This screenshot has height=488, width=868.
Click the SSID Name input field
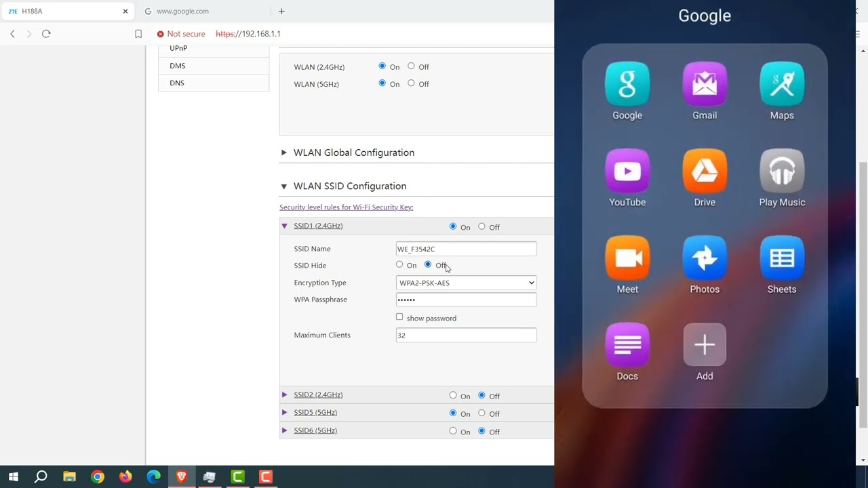pos(466,249)
